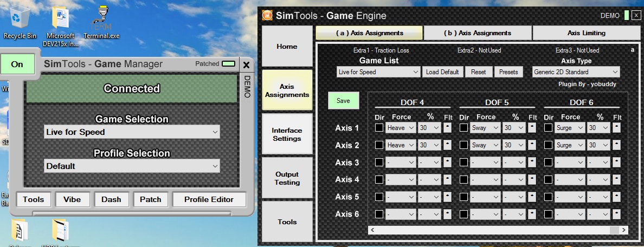Select Axis Assignments in the sidebar

coord(287,90)
